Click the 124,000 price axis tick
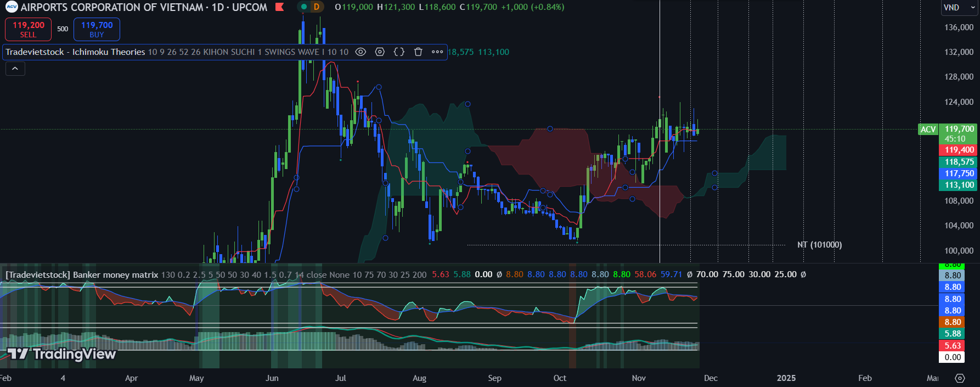The height and width of the screenshot is (387, 980). pos(959,102)
